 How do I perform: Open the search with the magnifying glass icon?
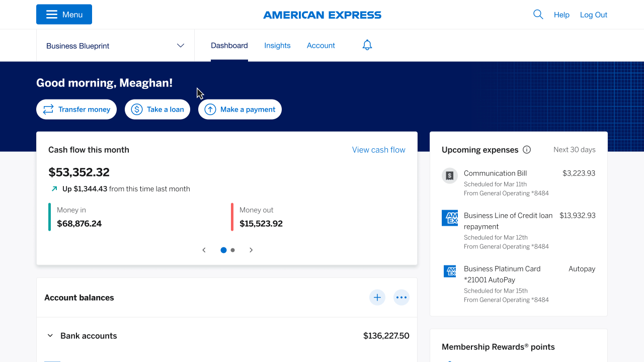[x=538, y=15]
